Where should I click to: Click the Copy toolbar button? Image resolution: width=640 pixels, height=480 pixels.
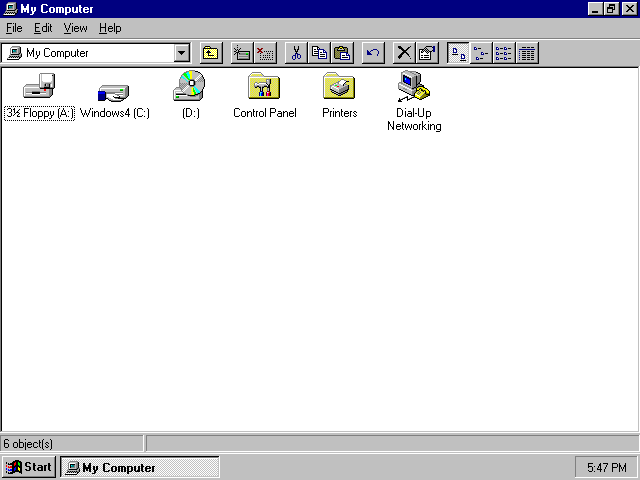coord(319,53)
